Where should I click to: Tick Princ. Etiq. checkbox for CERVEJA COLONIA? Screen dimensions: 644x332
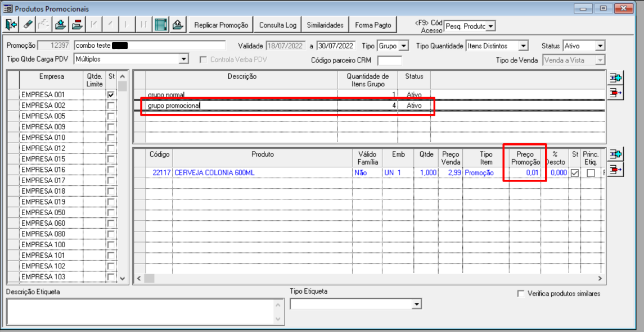point(591,174)
